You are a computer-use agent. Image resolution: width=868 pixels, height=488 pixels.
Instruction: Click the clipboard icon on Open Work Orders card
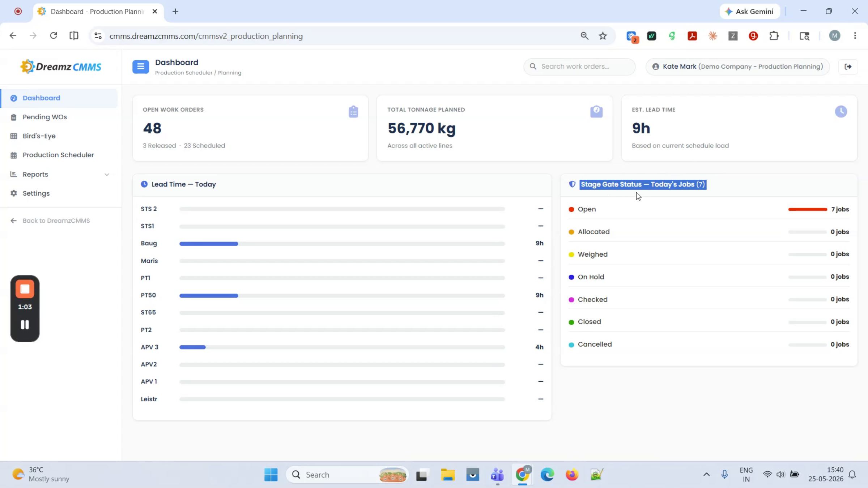[353, 112]
